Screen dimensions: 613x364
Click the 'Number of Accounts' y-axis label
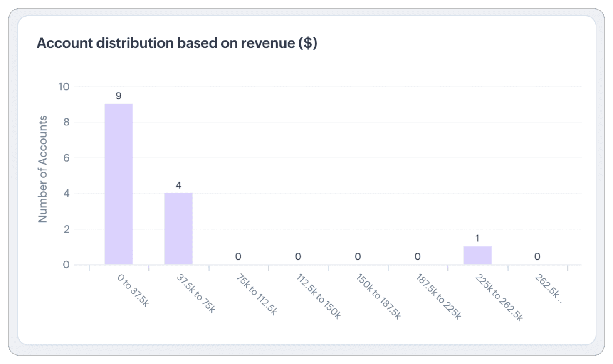click(x=43, y=169)
